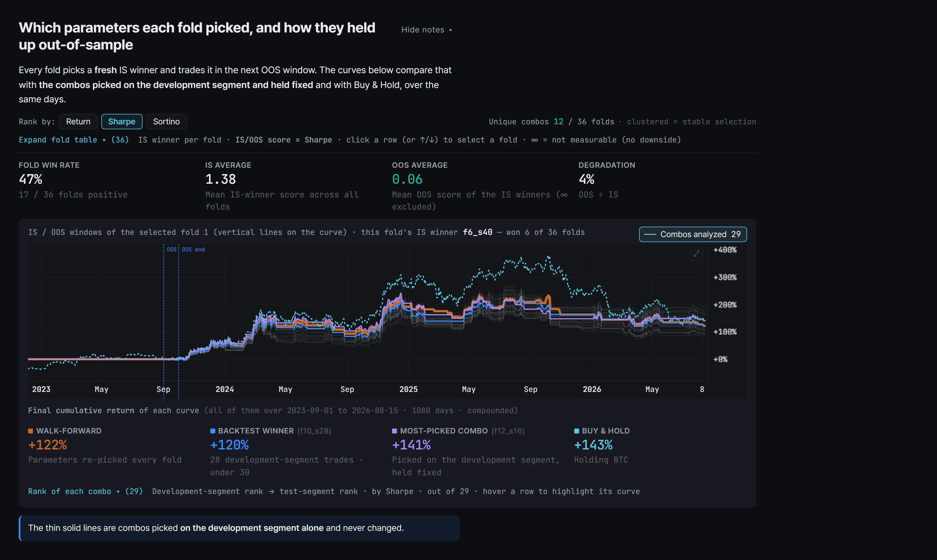
Task: Click the 2026 x-axis label
Action: pos(592,389)
